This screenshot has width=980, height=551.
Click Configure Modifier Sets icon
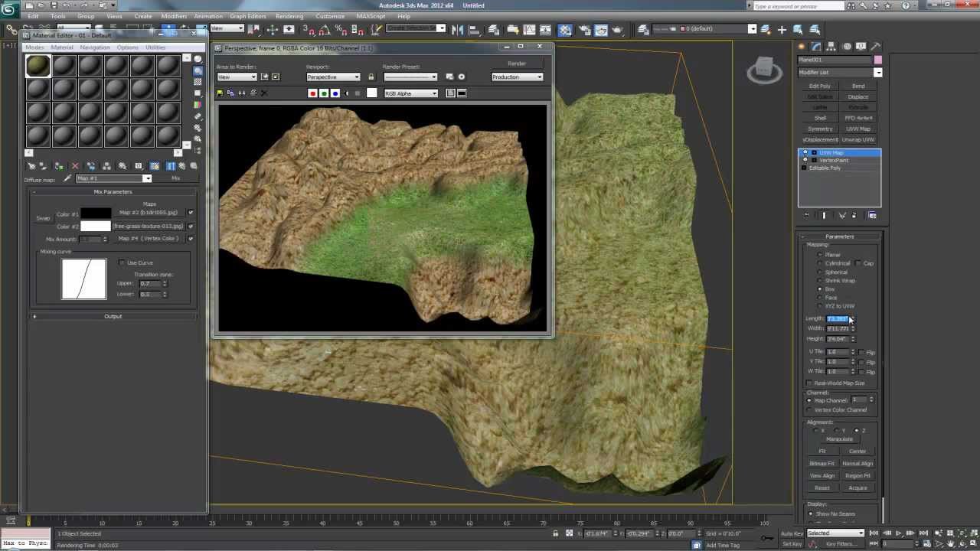click(872, 215)
